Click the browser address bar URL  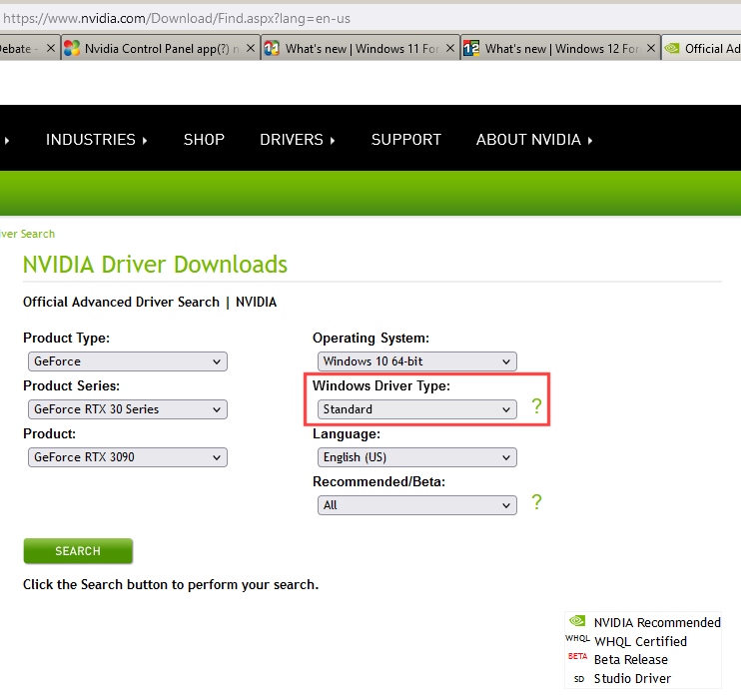point(177,18)
